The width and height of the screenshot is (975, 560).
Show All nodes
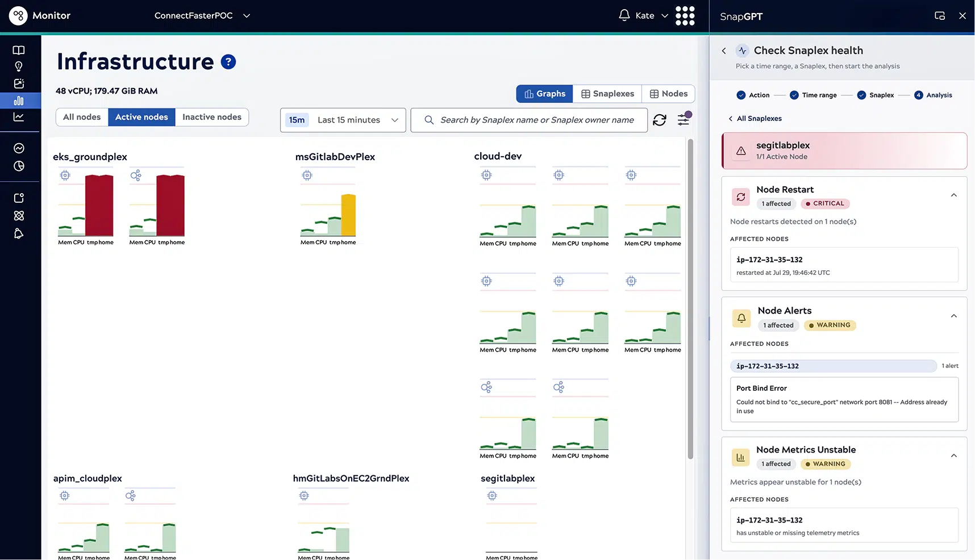click(x=82, y=117)
